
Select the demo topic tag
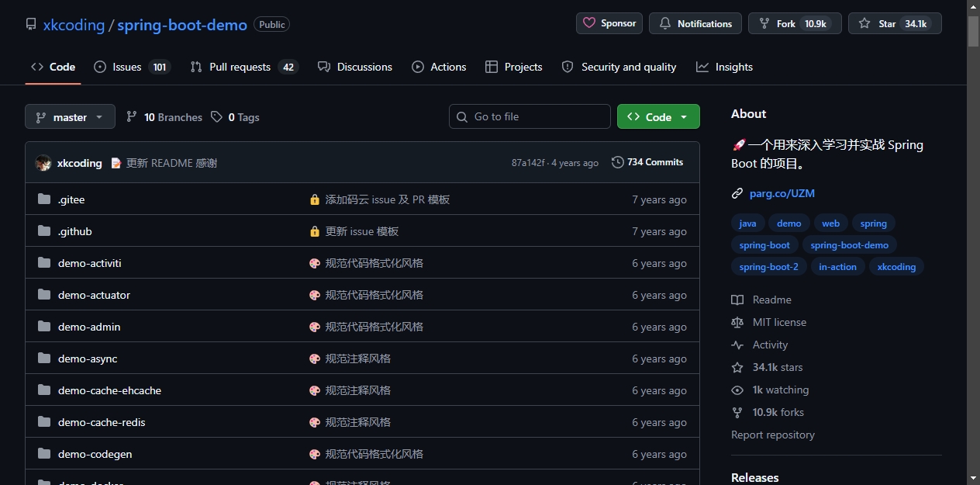click(789, 223)
